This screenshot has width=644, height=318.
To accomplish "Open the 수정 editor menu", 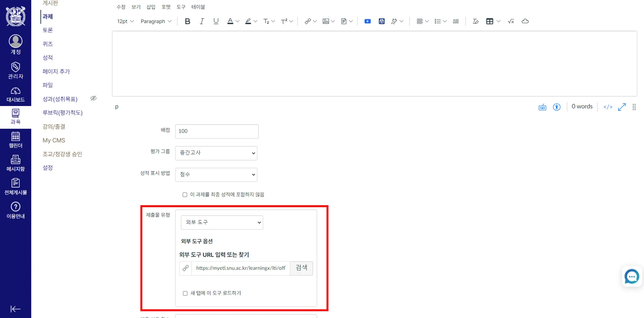I will click(121, 7).
